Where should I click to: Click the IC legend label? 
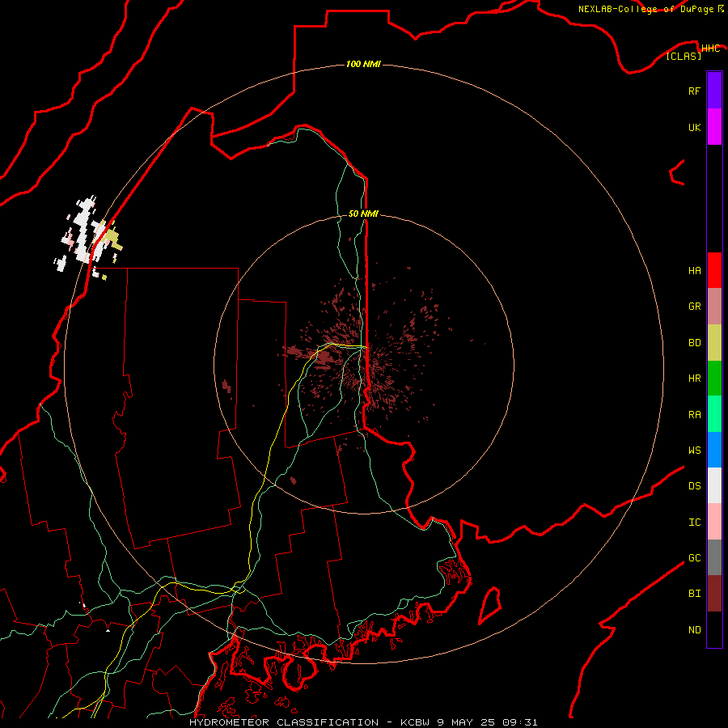click(694, 522)
